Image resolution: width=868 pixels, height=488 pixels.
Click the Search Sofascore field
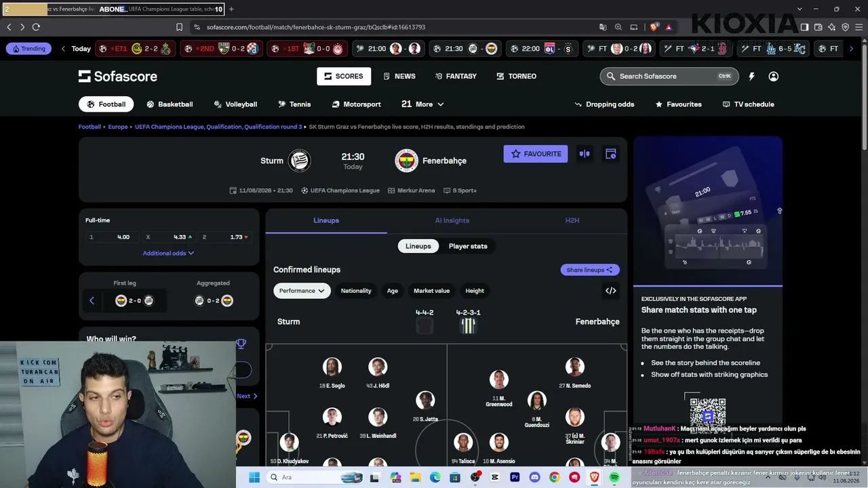[x=669, y=77]
